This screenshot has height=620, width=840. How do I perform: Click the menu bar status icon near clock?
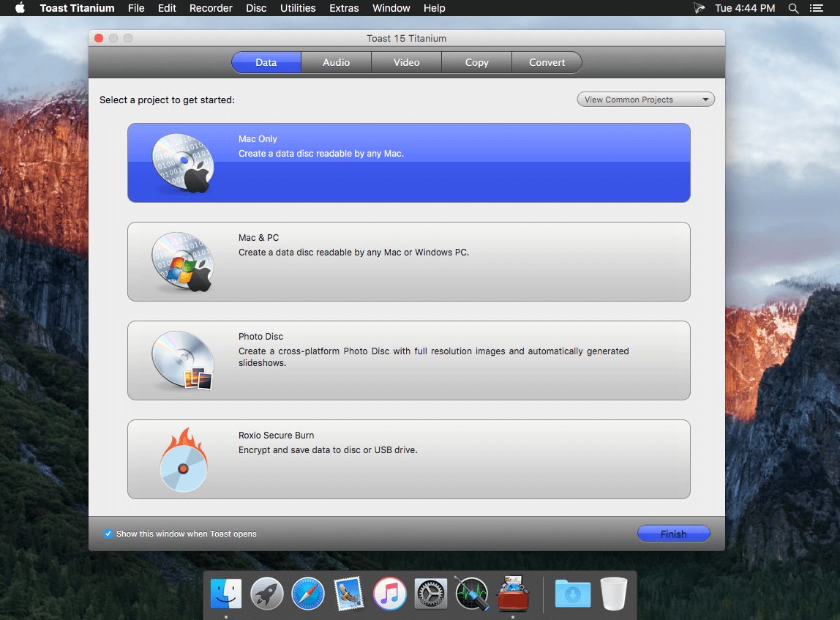[699, 8]
